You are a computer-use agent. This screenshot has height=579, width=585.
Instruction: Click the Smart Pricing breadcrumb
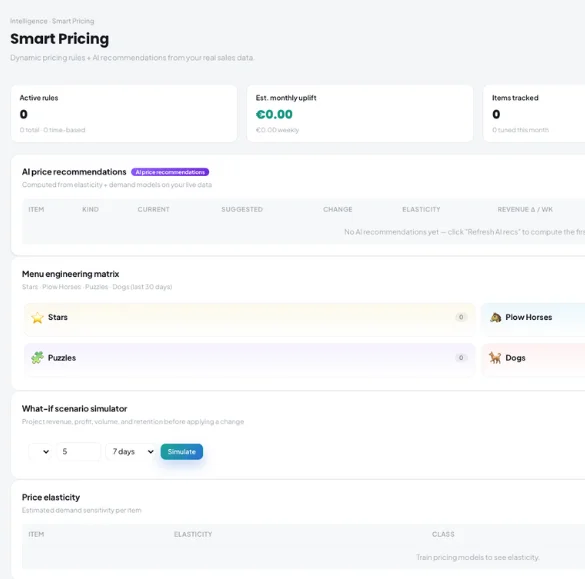click(x=73, y=21)
